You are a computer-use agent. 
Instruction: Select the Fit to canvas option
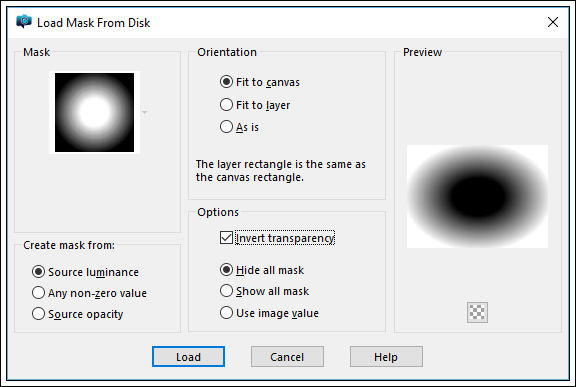coord(260,82)
